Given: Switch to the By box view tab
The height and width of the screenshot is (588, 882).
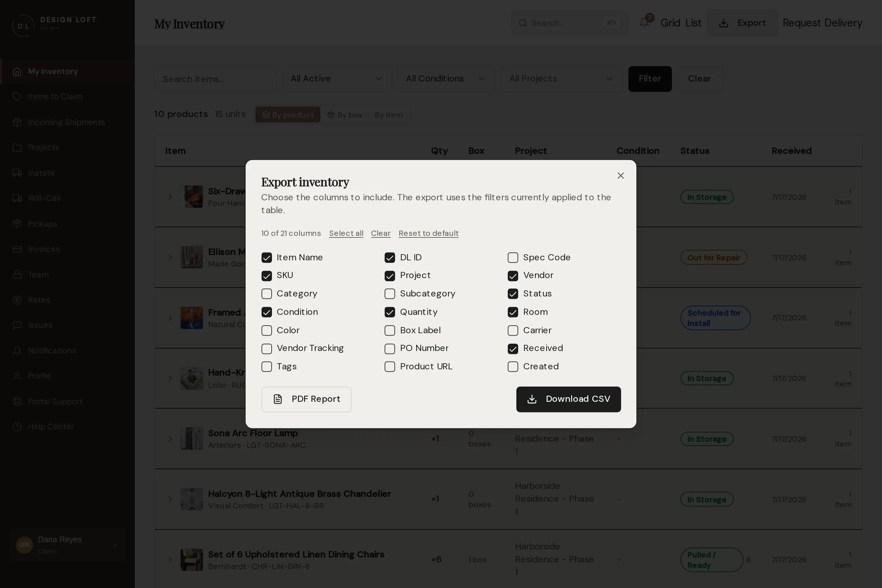Looking at the screenshot, I should pyautogui.click(x=345, y=115).
